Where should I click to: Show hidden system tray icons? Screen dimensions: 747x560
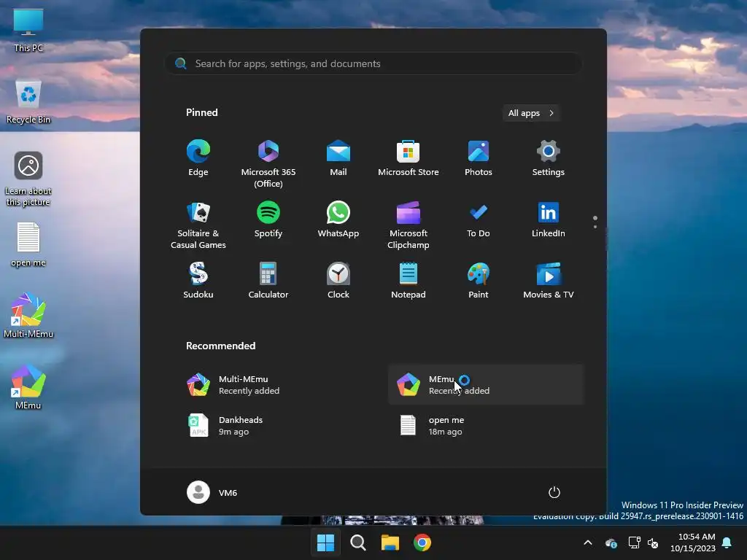(x=588, y=542)
